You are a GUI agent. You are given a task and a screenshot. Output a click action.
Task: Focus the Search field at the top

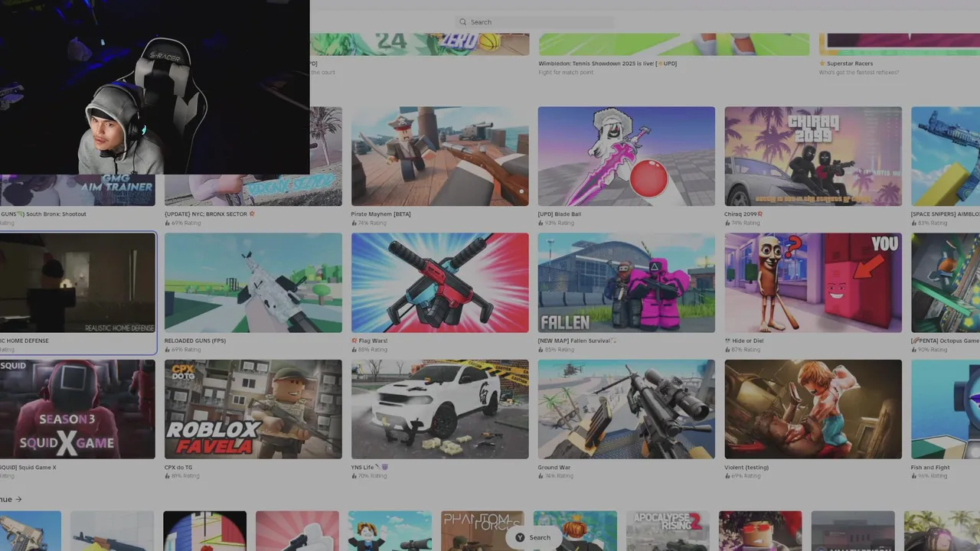click(534, 22)
